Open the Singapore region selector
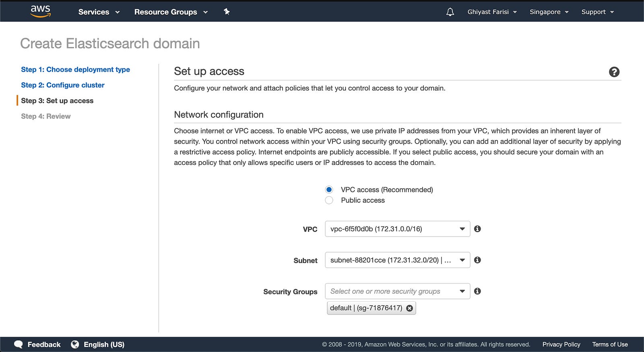The width and height of the screenshot is (644, 352). click(x=549, y=12)
